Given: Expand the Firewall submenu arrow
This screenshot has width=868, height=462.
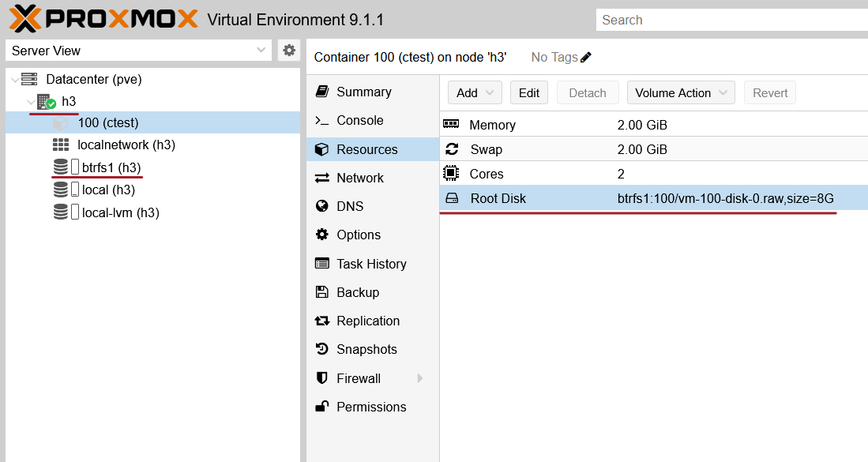Looking at the screenshot, I should click(420, 378).
